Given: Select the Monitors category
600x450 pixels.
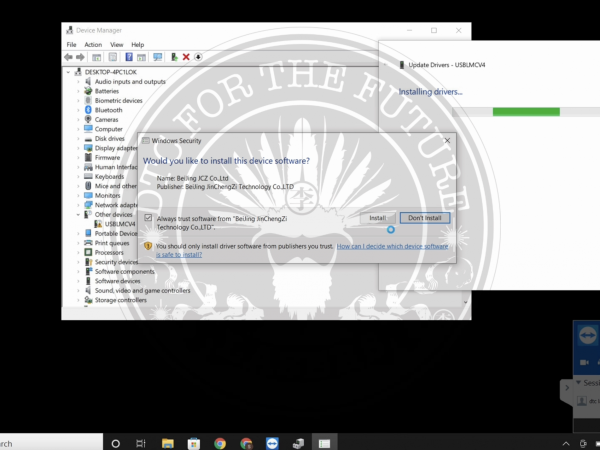Looking at the screenshot, I should (108, 196).
